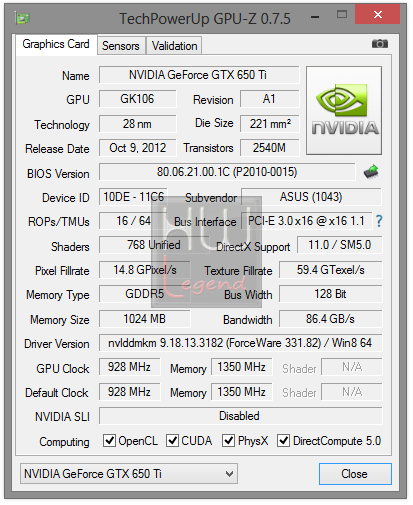
Task: Click the BIOS save chip icon
Action: 371,172
